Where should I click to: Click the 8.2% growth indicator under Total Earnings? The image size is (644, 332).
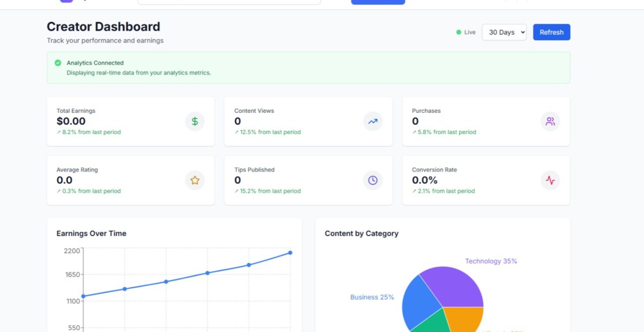(89, 132)
